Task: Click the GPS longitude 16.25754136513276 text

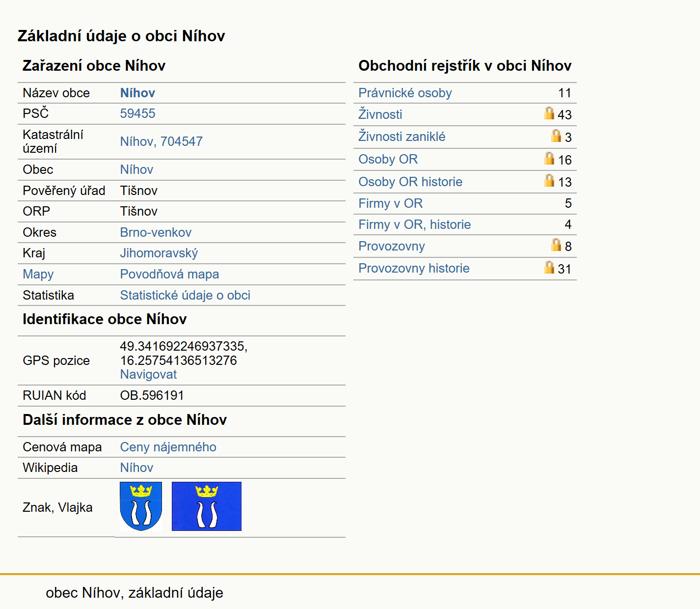Action: point(178,360)
